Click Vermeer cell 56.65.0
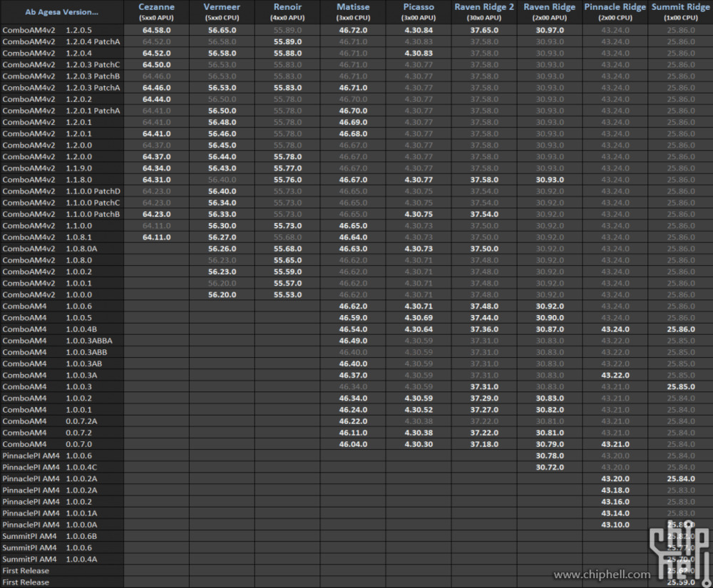Screen dimensions: 713x588 tap(222, 31)
